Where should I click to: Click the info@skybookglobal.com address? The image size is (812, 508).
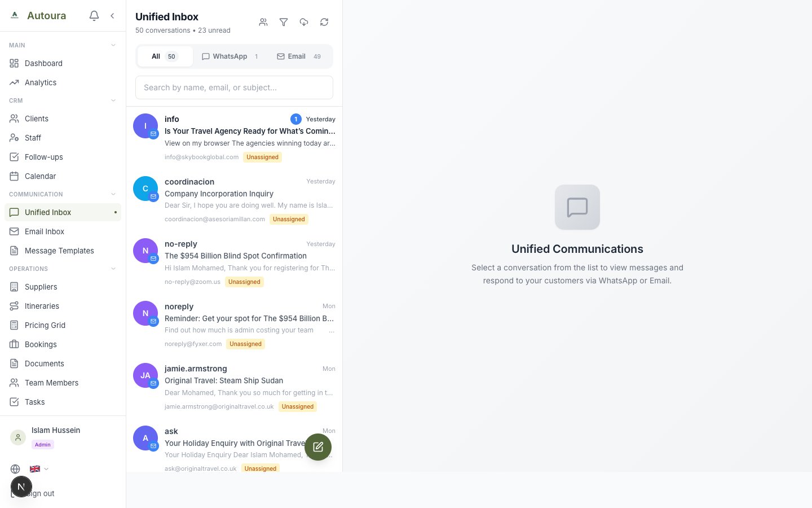pyautogui.click(x=201, y=157)
